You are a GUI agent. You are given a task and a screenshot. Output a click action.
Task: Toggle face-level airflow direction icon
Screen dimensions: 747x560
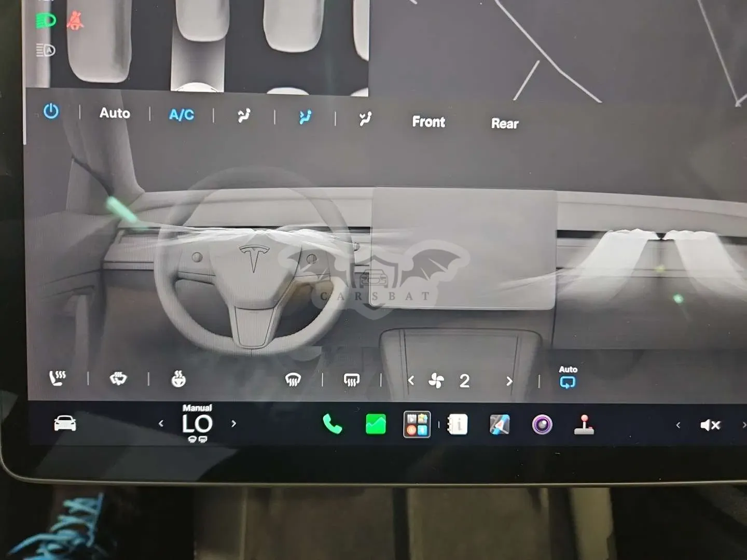coord(305,117)
